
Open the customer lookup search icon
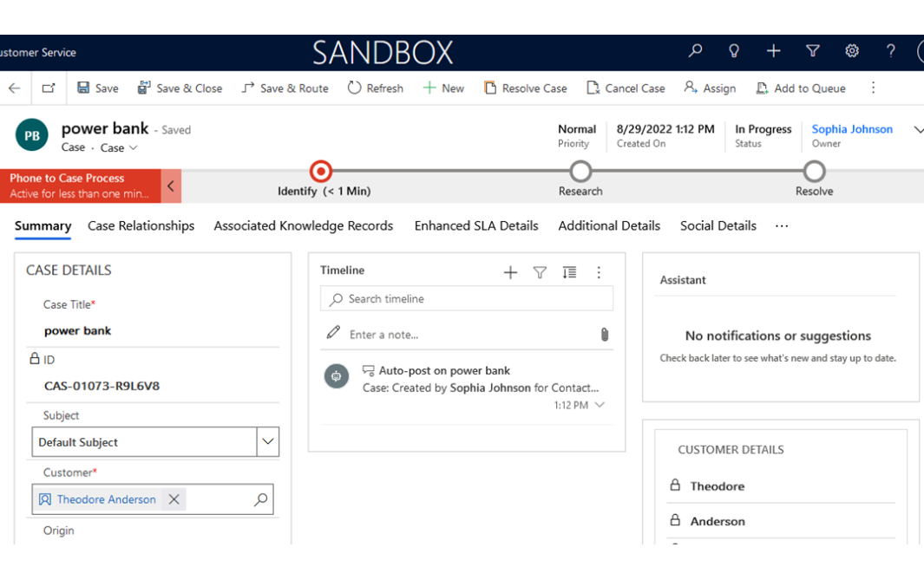tap(260, 499)
